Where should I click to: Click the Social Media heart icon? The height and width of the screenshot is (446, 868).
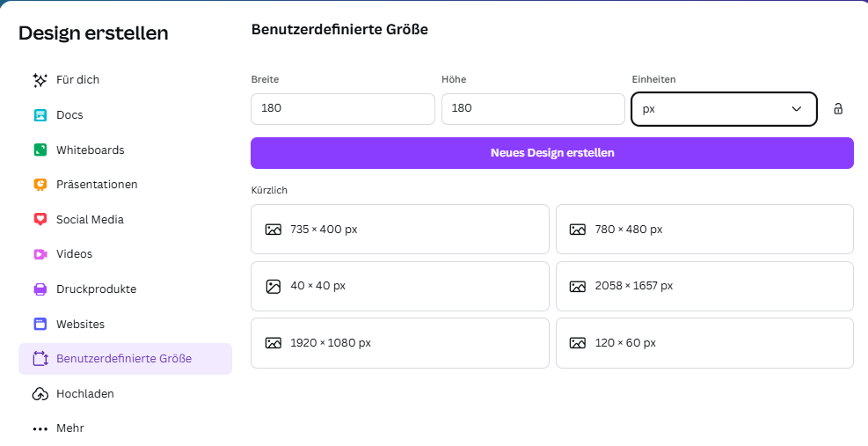[40, 219]
